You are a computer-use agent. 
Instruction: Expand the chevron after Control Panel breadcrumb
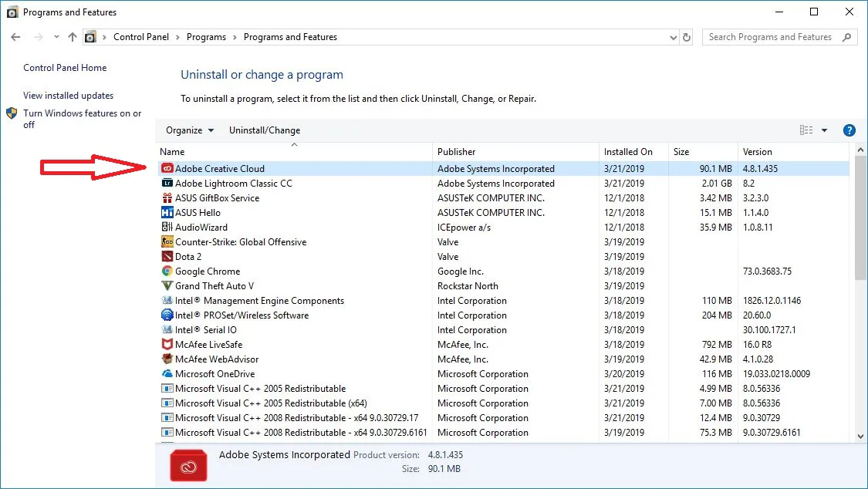177,37
